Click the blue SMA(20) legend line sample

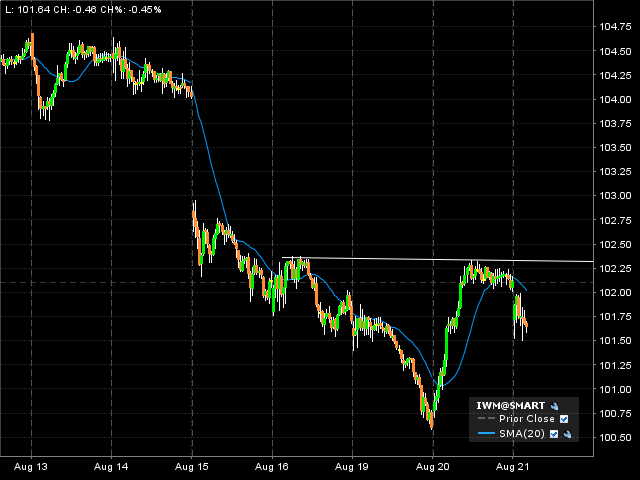click(486, 433)
